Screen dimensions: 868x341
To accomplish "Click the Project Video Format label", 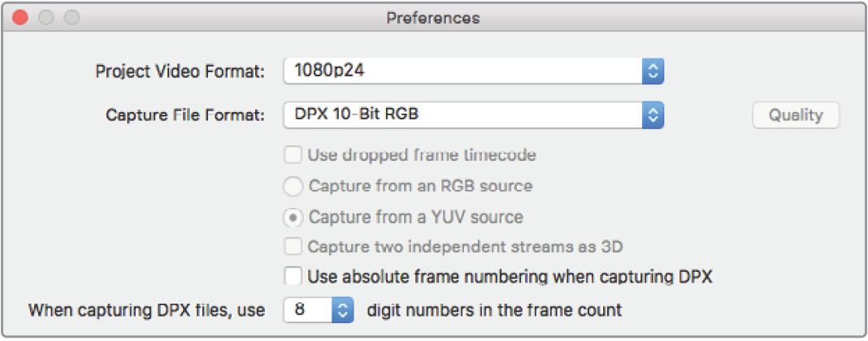I will pyautogui.click(x=180, y=71).
